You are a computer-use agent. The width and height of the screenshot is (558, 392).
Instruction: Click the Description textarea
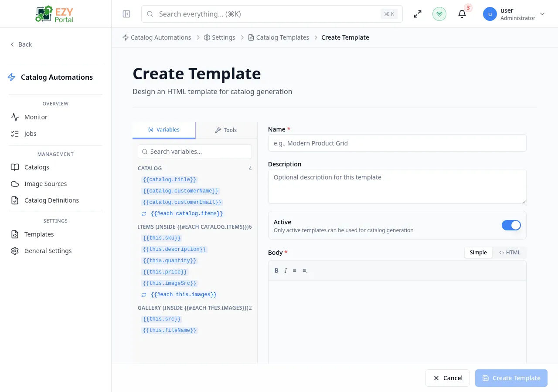397,186
